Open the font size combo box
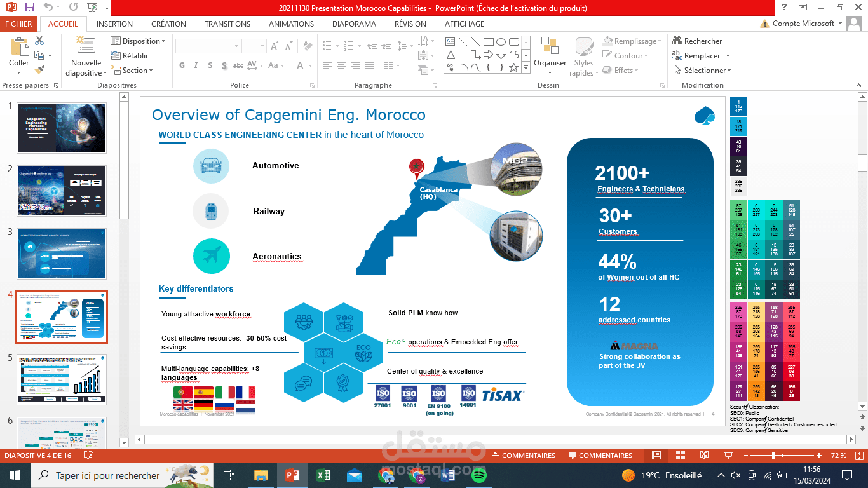The width and height of the screenshot is (868, 488). (254, 46)
